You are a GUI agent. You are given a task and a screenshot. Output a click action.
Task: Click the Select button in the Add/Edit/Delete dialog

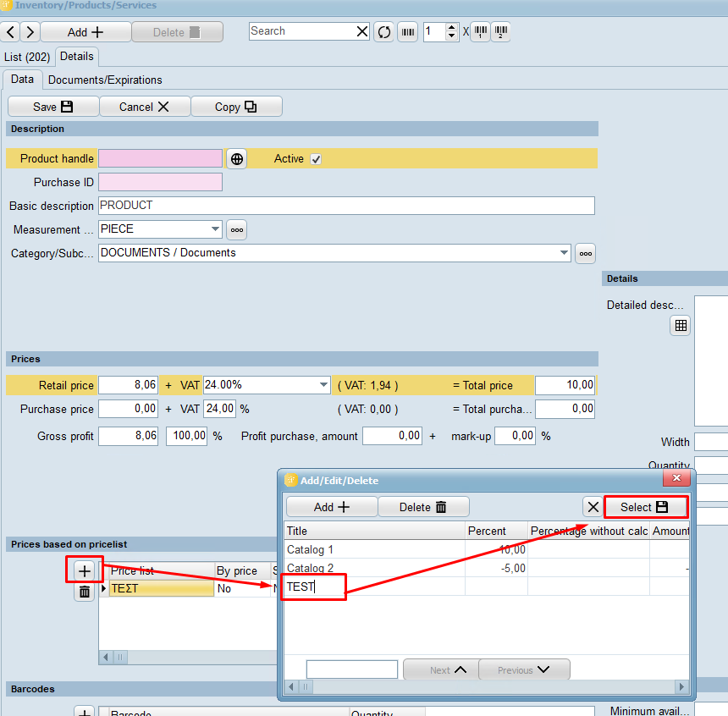(x=645, y=507)
